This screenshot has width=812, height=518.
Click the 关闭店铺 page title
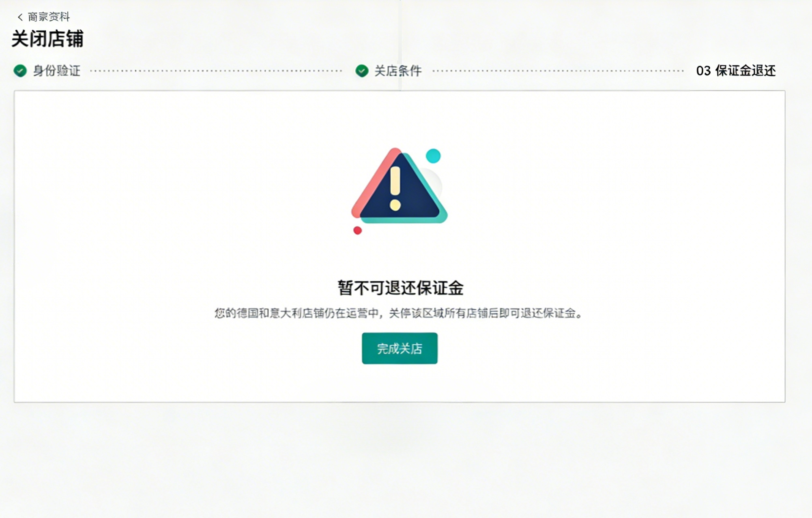[47, 39]
